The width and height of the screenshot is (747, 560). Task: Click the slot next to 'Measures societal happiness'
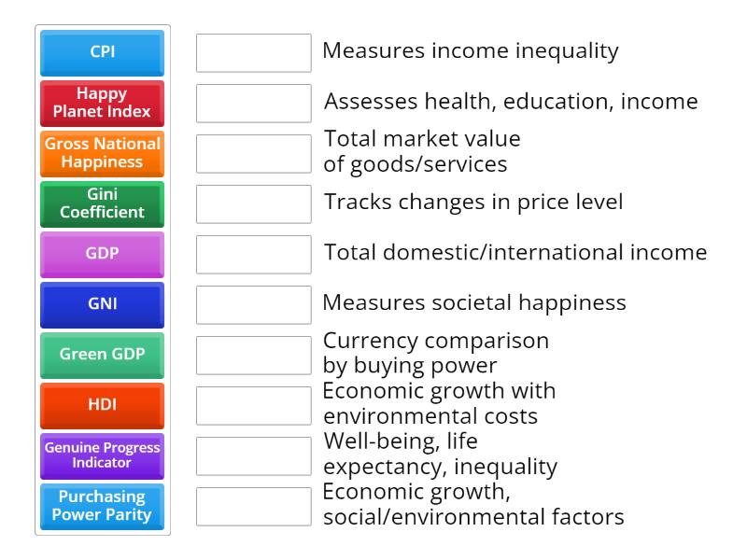253,305
